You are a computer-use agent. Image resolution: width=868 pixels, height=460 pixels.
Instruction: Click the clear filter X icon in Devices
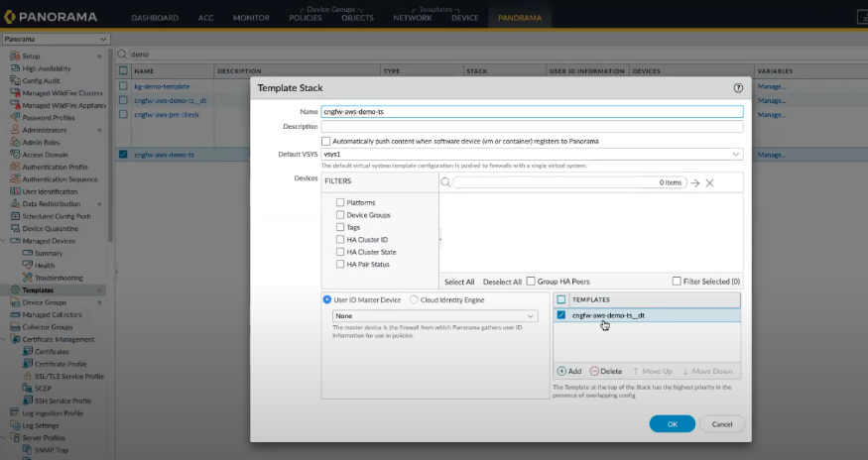[x=709, y=183]
